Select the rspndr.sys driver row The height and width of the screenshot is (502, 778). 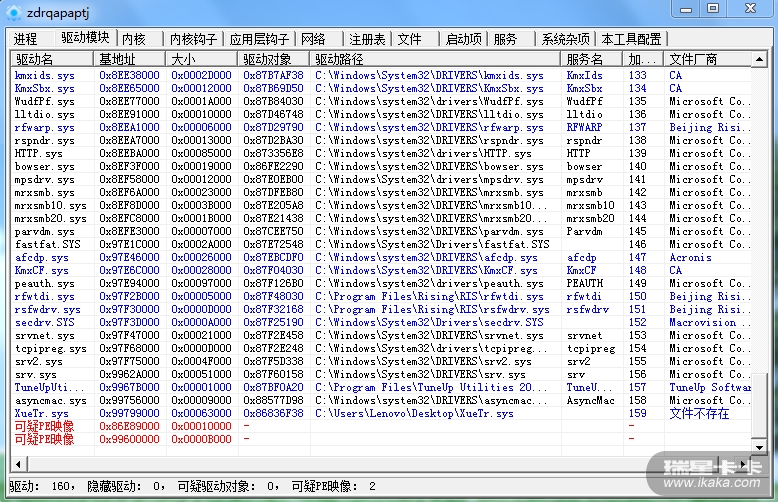pyautogui.click(x=381, y=140)
